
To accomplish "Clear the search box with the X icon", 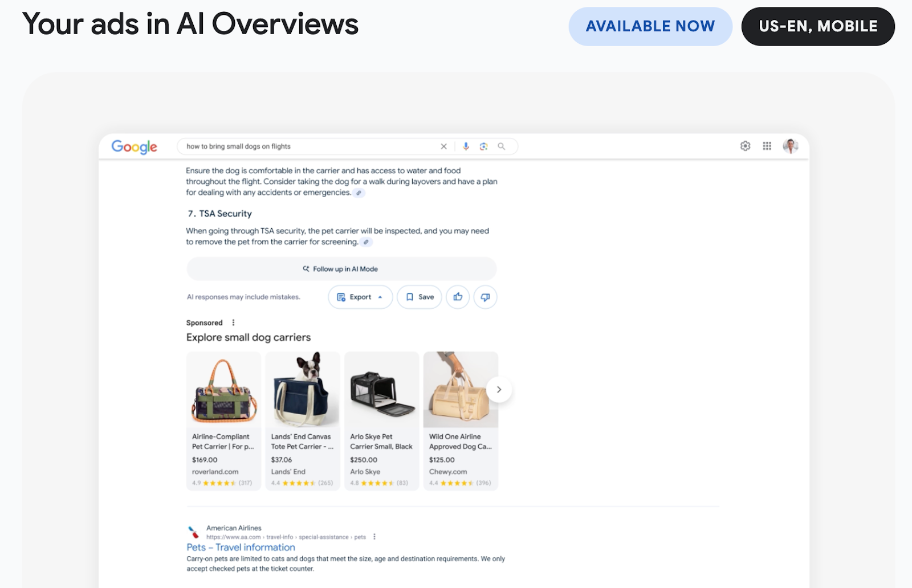I will pyautogui.click(x=443, y=146).
